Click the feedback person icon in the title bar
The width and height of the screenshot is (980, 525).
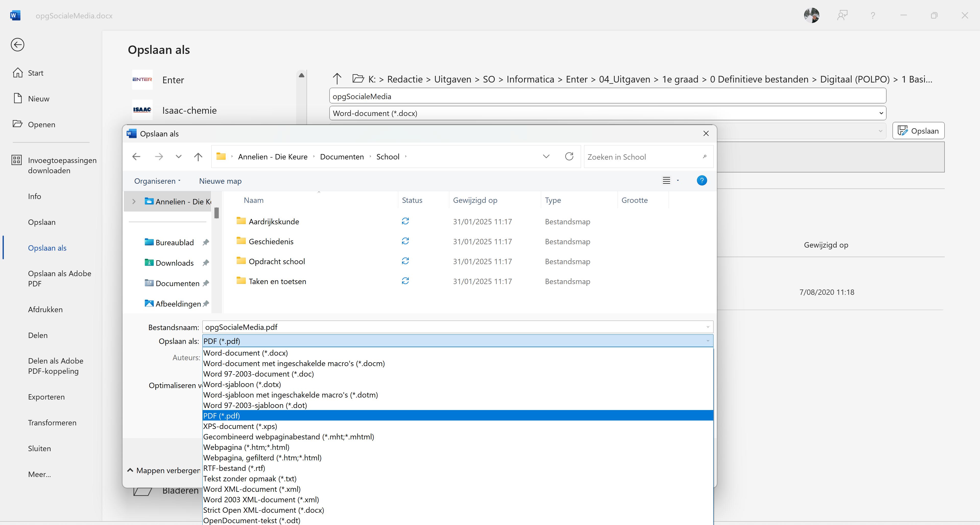[842, 16]
